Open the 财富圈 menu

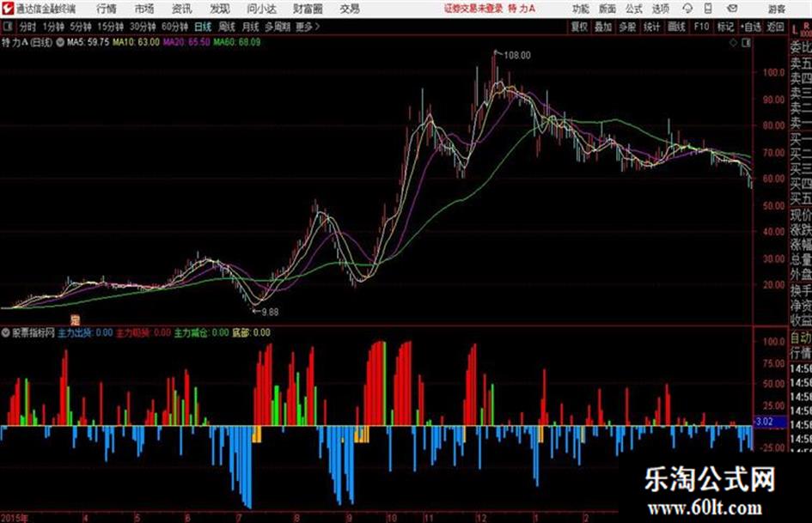[308, 9]
